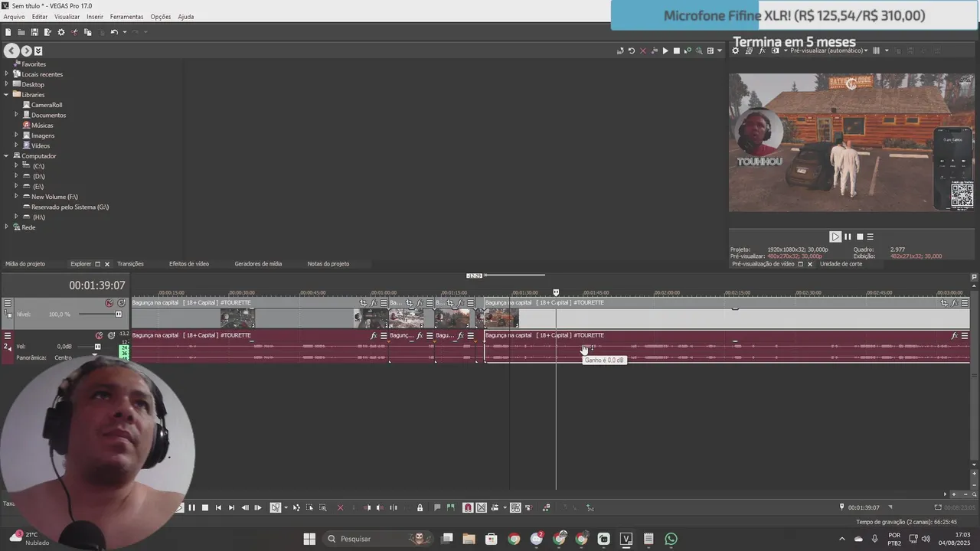Undo the last action
This screenshot has width=980, height=551.
tap(114, 32)
